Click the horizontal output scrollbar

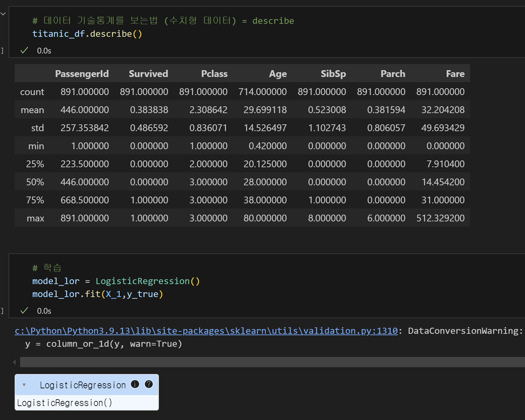click(272, 362)
